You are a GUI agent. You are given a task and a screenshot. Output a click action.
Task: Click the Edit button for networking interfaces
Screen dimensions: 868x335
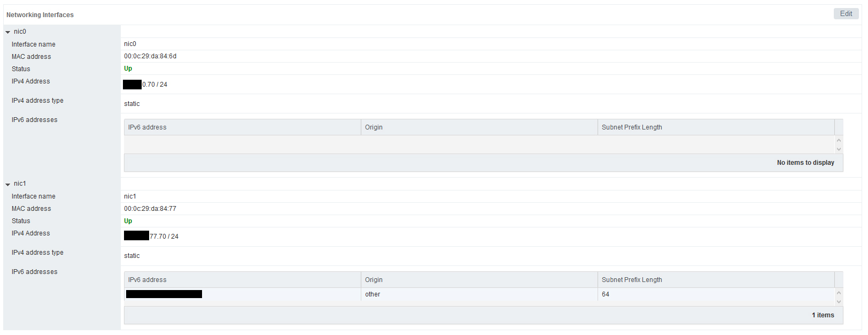coord(846,13)
